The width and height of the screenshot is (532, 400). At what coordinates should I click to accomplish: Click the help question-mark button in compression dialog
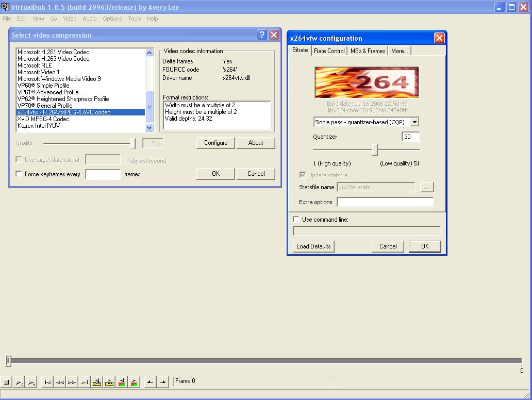tap(261, 35)
